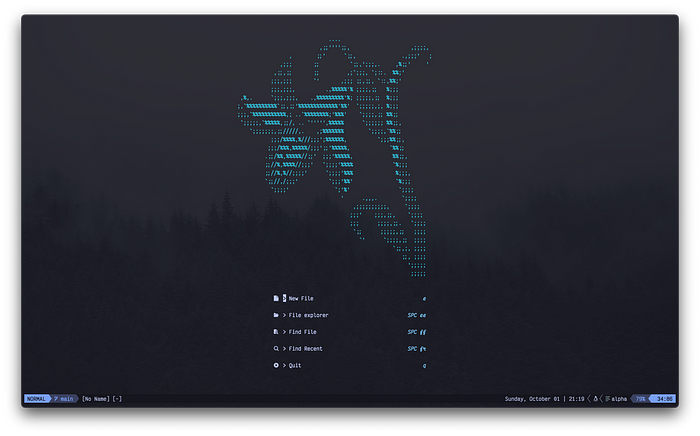Click the 'Sunday, October 01' date text
The height and width of the screenshot is (436, 700).
point(532,399)
